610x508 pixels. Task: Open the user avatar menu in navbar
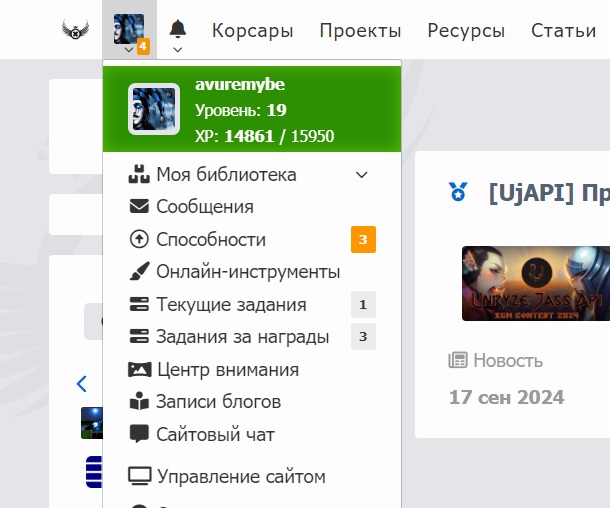[129, 29]
